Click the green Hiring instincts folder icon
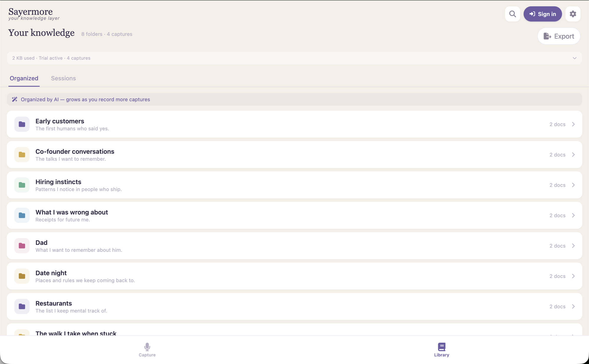This screenshot has height=364, width=589. 22,185
